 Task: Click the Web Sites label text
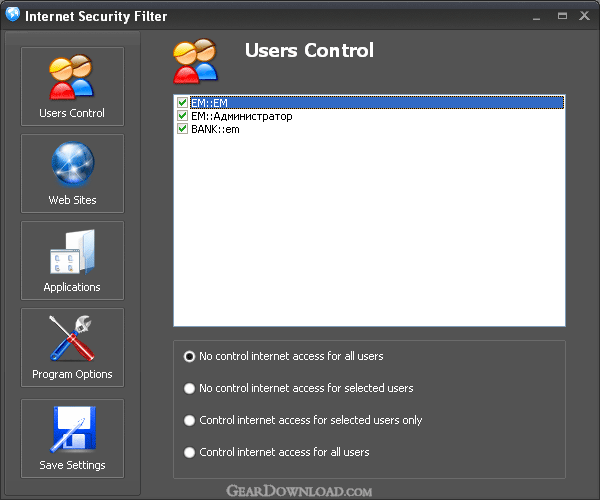point(72,200)
